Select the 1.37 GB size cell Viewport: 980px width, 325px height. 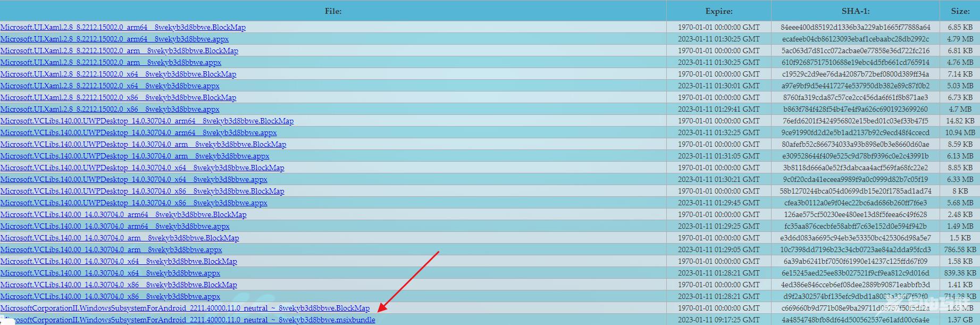click(960, 320)
